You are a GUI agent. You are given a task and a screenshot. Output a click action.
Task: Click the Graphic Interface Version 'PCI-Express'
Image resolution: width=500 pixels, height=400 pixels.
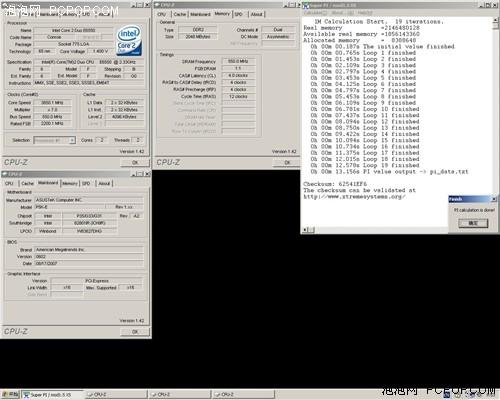tap(97, 281)
